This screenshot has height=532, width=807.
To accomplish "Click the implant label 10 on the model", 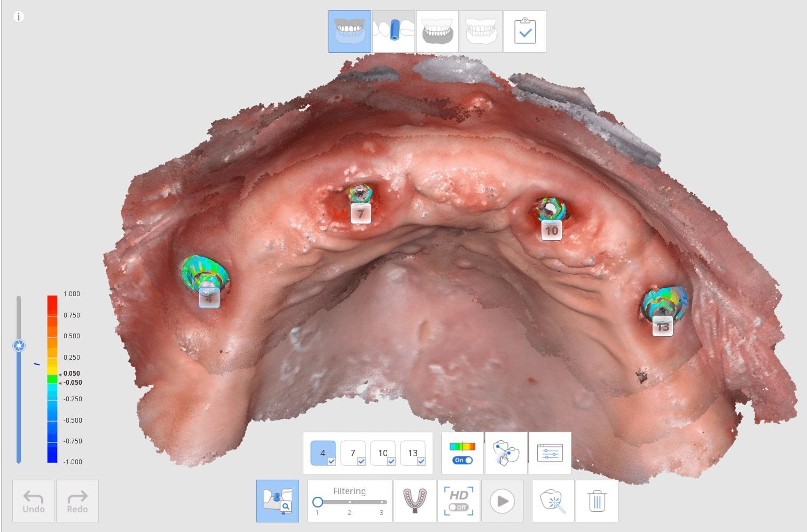I will click(x=551, y=231).
